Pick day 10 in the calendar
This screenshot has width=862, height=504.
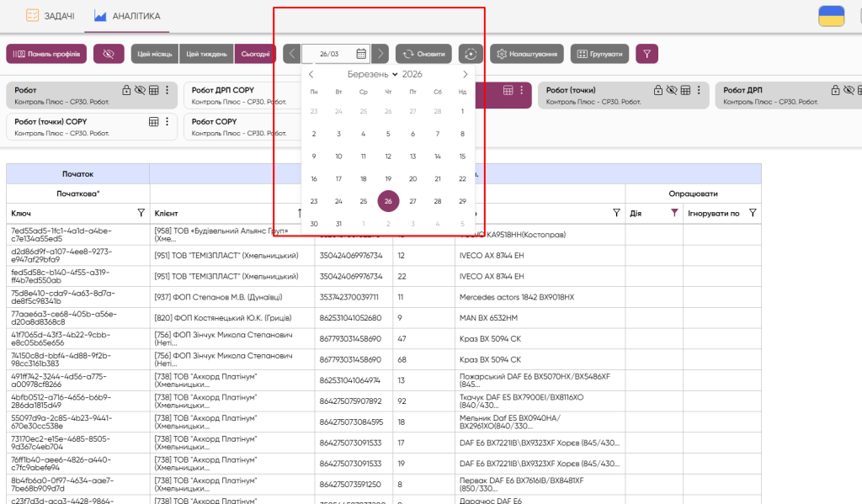tap(338, 157)
